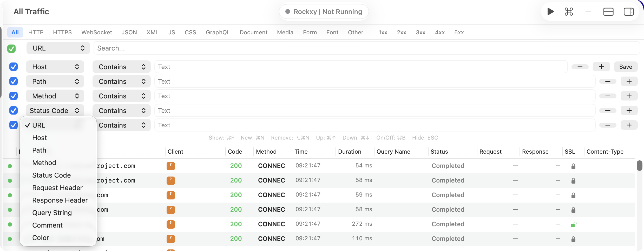Select the All filter tab
The image size is (644, 251).
click(15, 33)
